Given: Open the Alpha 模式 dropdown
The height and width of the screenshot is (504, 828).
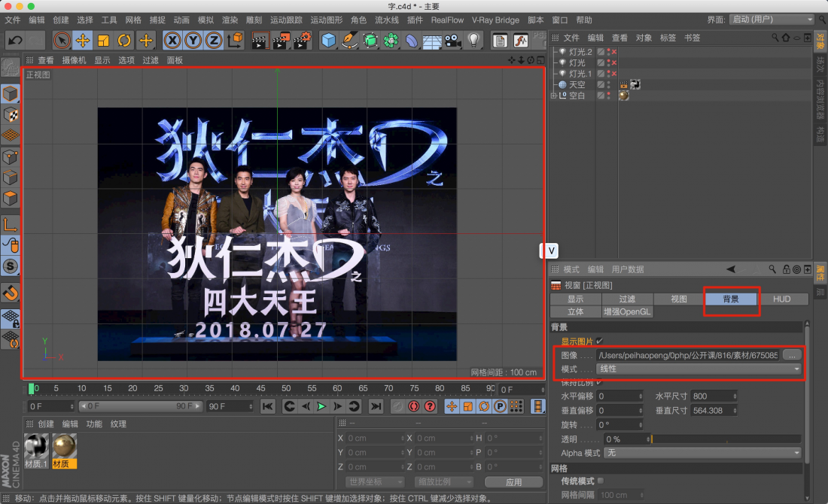Looking at the screenshot, I should pos(702,453).
